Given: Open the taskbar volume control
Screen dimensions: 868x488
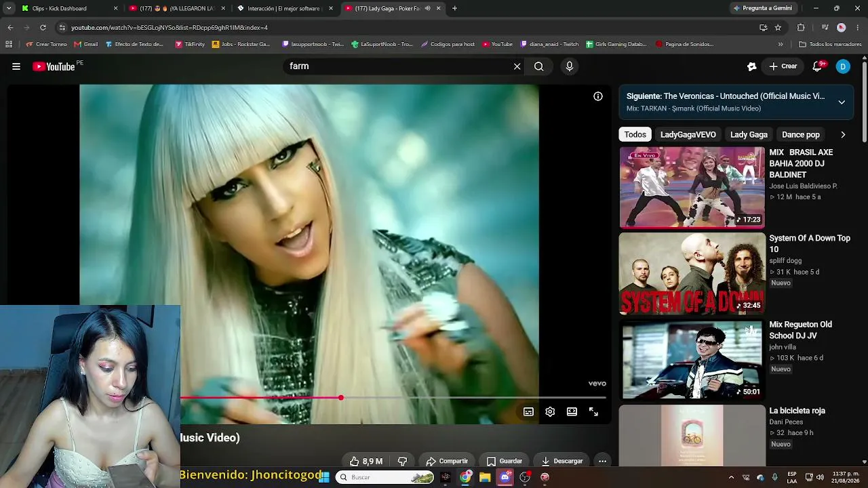Looking at the screenshot, I should (820, 477).
